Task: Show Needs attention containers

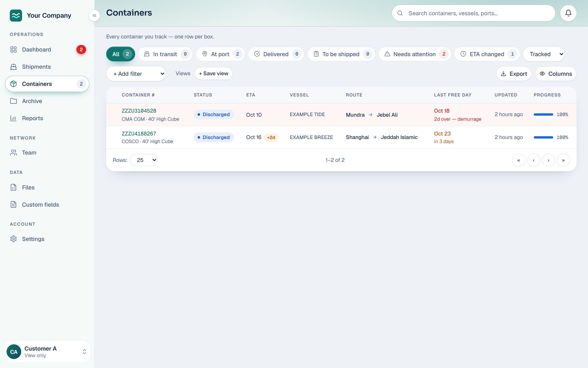Action: (x=415, y=54)
